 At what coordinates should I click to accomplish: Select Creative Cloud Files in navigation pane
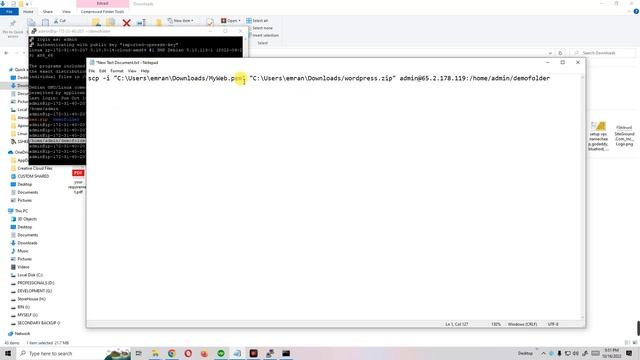(x=35, y=168)
